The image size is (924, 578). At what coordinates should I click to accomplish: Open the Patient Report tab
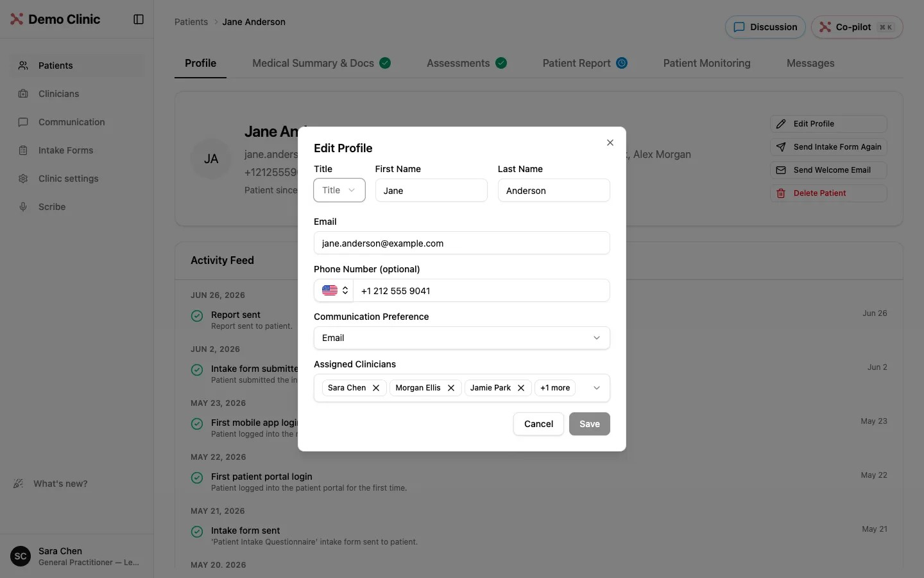click(585, 63)
